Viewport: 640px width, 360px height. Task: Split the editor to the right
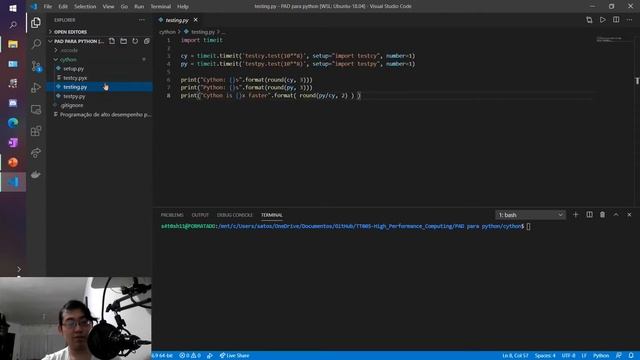(616, 20)
